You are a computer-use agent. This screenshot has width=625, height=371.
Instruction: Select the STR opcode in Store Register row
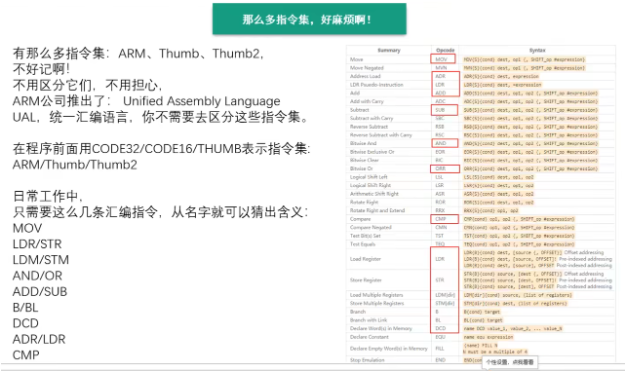coord(440,280)
